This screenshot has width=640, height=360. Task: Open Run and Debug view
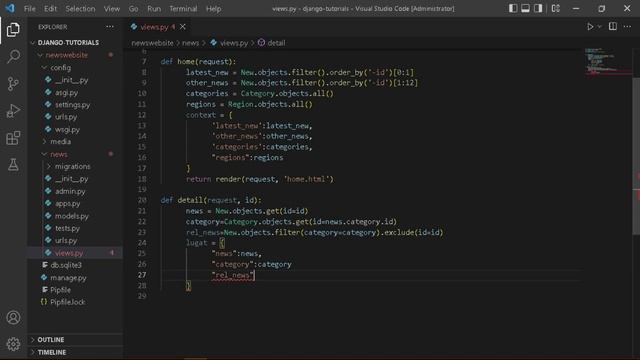(x=13, y=111)
